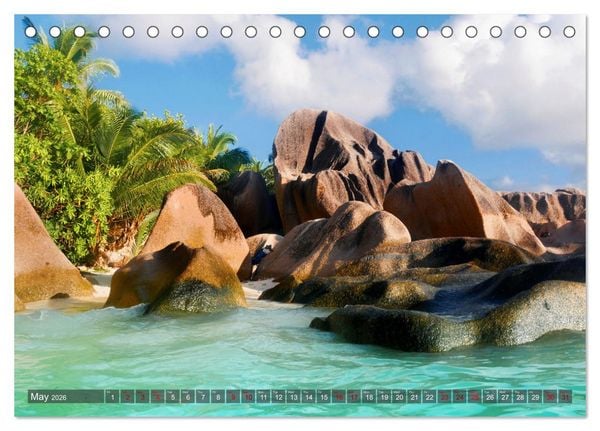Select day 13 in calendar strip
This screenshot has height=431, width=600.
(293, 397)
